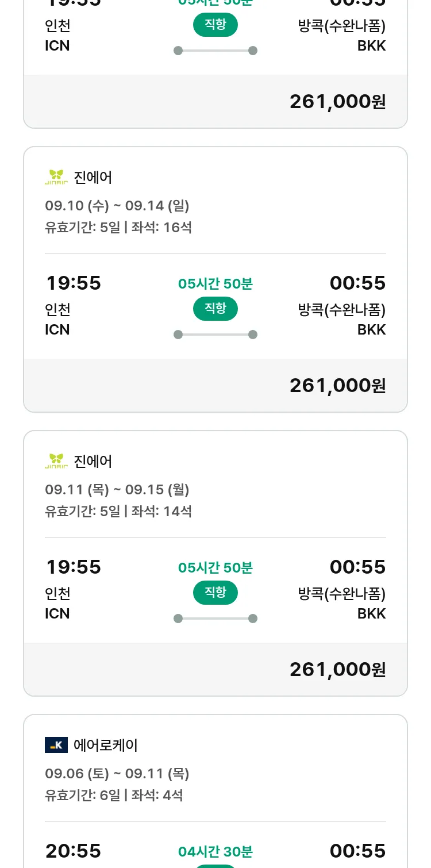Click the 09.10 (수) ~ 09.14 (일) date range

pyautogui.click(x=117, y=205)
